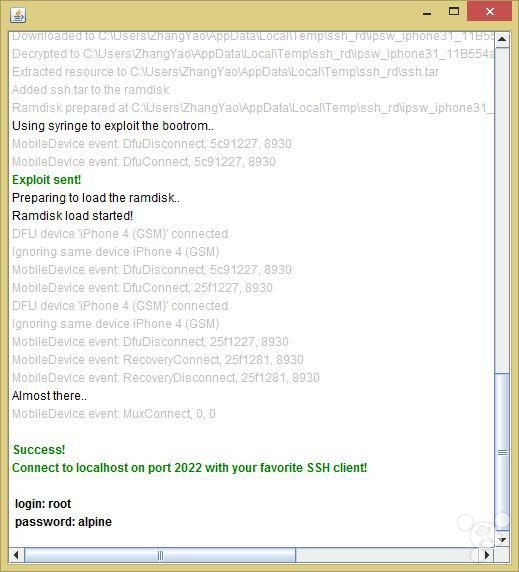Click the green 'Exploit sent!' line
Image resolution: width=519 pixels, height=572 pixels.
pos(46,180)
